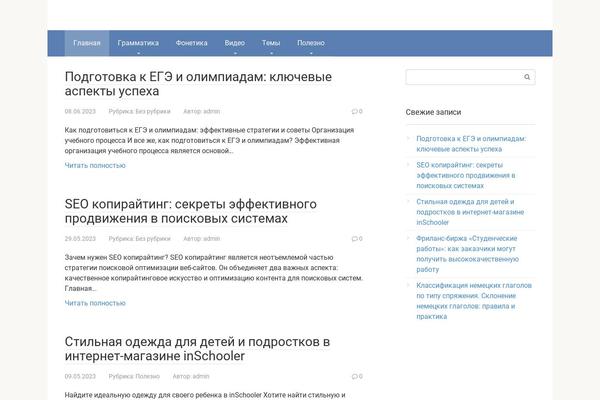Click comment icon of ЕГЭ post
The image size is (600, 400).
tap(357, 111)
